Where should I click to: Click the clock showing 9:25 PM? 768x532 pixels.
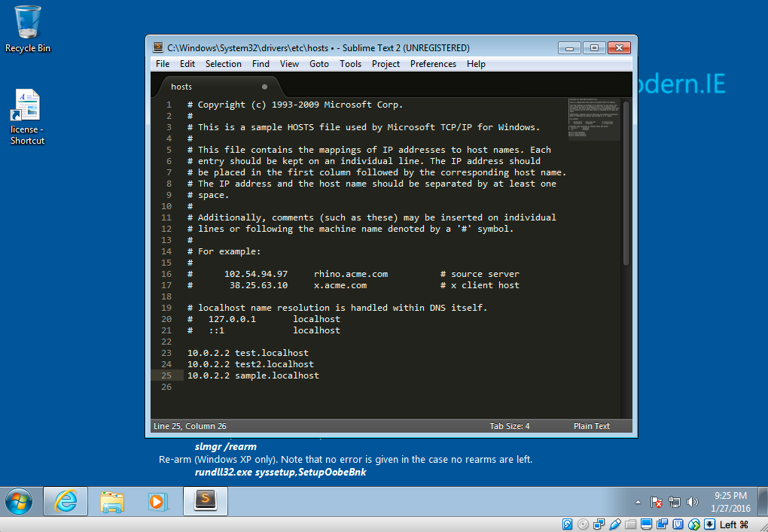(x=730, y=502)
